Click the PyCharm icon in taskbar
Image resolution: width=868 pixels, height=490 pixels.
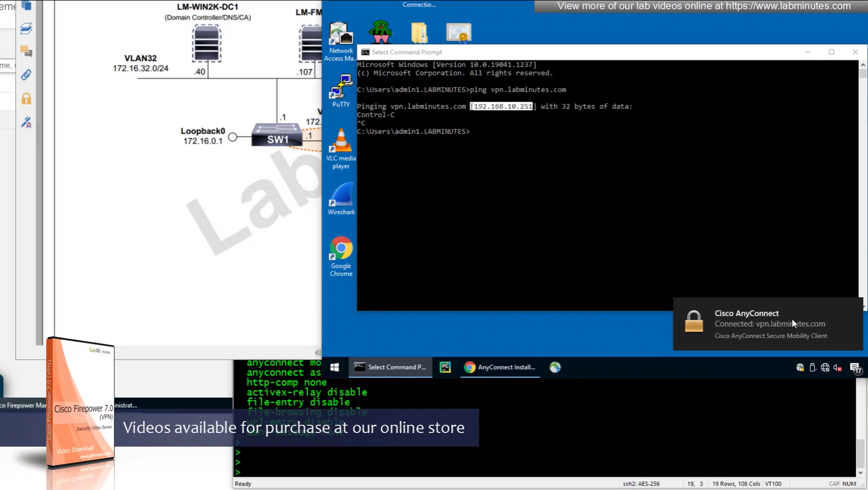445,367
